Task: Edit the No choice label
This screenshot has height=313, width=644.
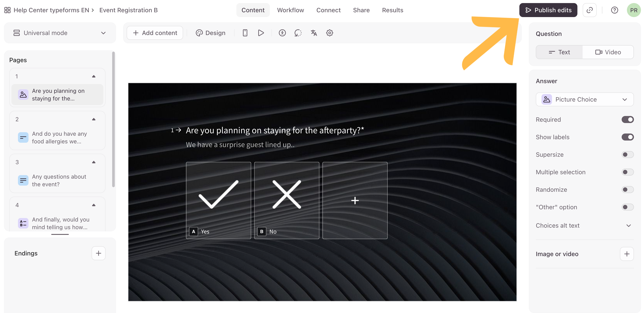Action: 273,232
